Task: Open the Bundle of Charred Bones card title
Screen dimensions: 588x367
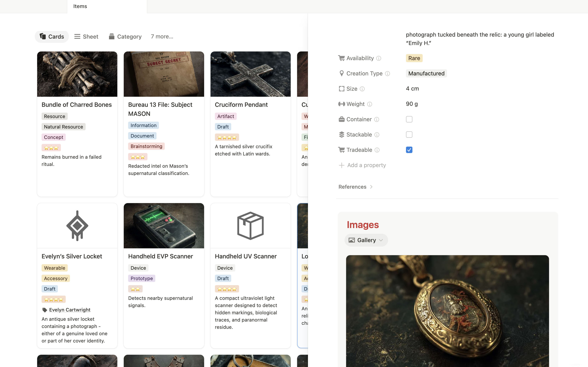Action: click(77, 105)
